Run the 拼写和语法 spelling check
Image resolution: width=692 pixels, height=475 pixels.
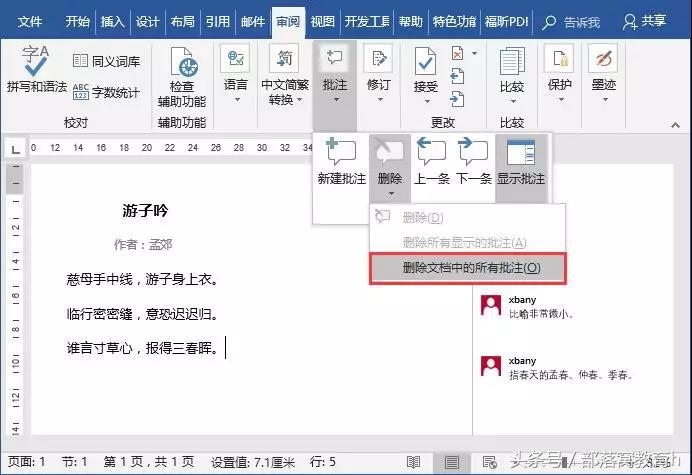point(36,68)
